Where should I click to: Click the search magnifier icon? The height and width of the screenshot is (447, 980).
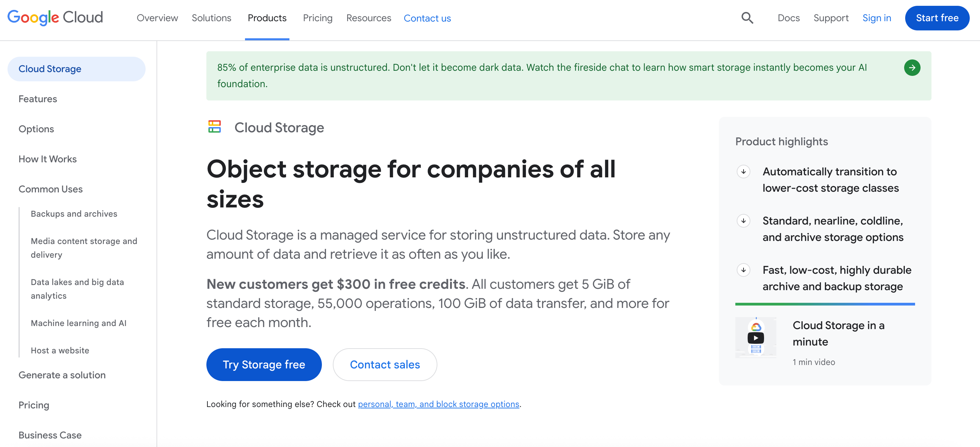747,18
